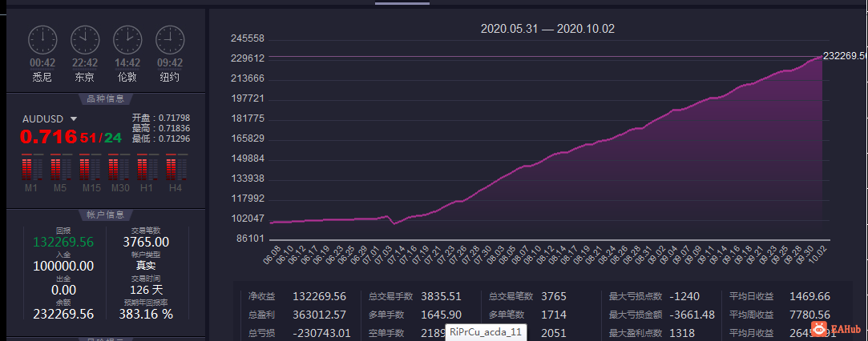Click the 余额 value 232269.56
The width and height of the screenshot is (868, 341).
pos(63,314)
